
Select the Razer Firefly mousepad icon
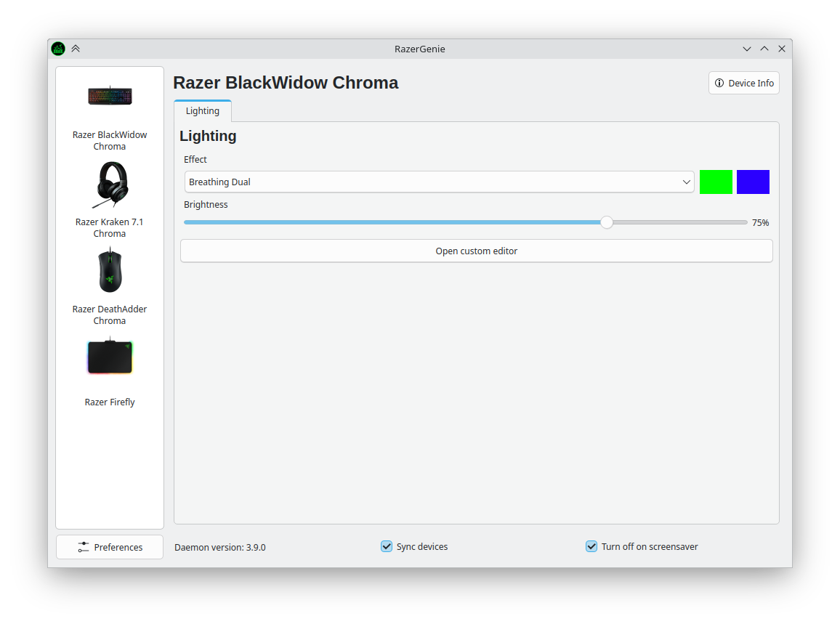(110, 357)
